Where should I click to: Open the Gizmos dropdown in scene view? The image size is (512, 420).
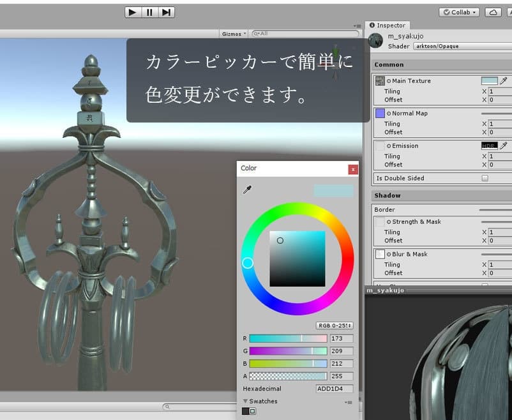point(234,34)
